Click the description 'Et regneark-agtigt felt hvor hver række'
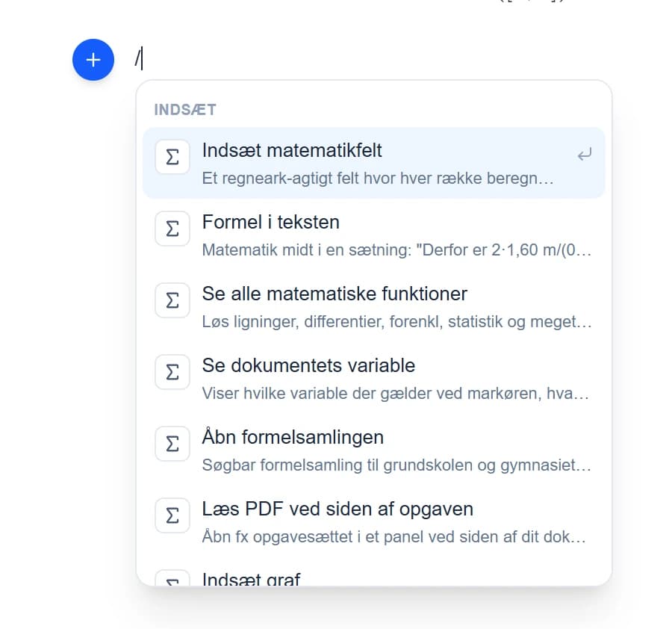This screenshot has height=629, width=672. (378, 179)
